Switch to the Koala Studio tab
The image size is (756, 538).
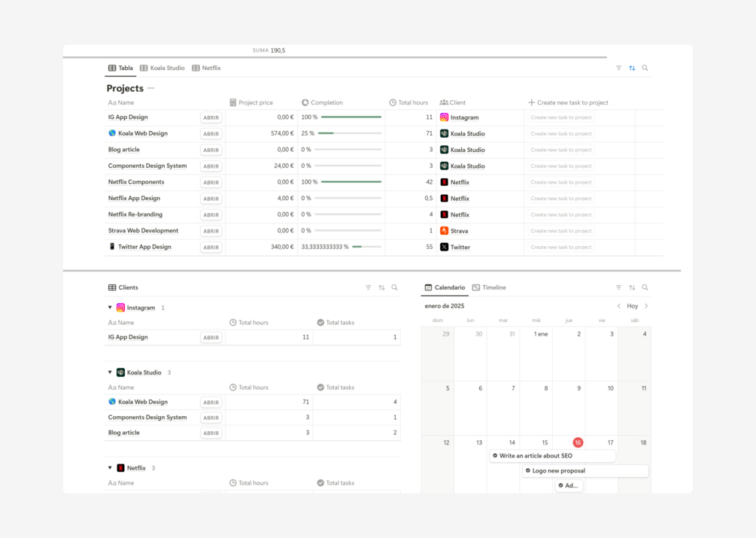162,68
